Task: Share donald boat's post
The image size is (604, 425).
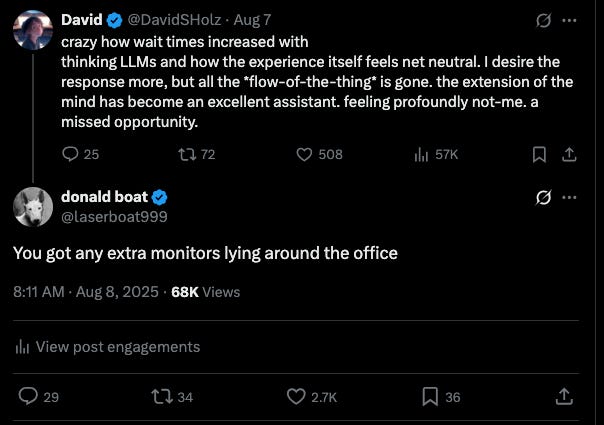Action: (x=564, y=397)
